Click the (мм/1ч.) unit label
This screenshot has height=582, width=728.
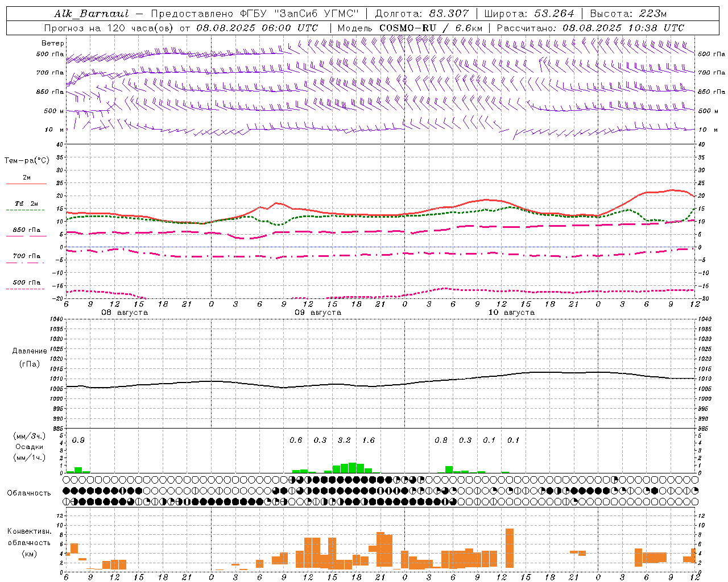coord(30,457)
